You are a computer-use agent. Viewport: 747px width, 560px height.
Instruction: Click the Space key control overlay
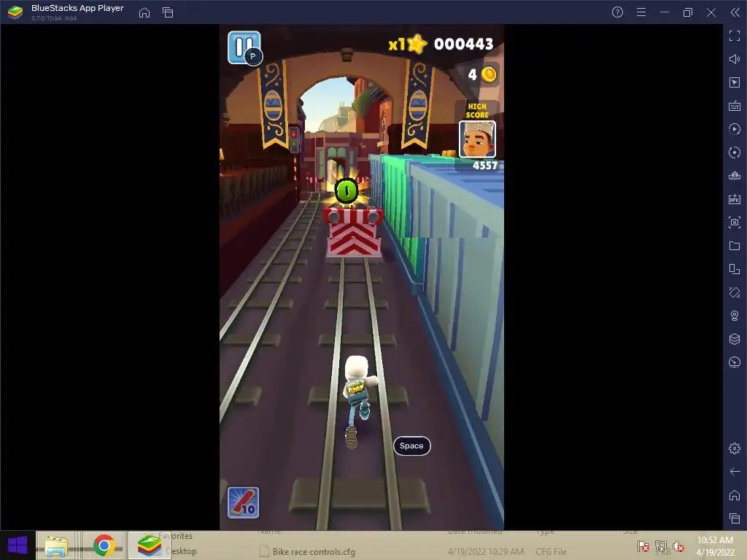click(x=411, y=446)
